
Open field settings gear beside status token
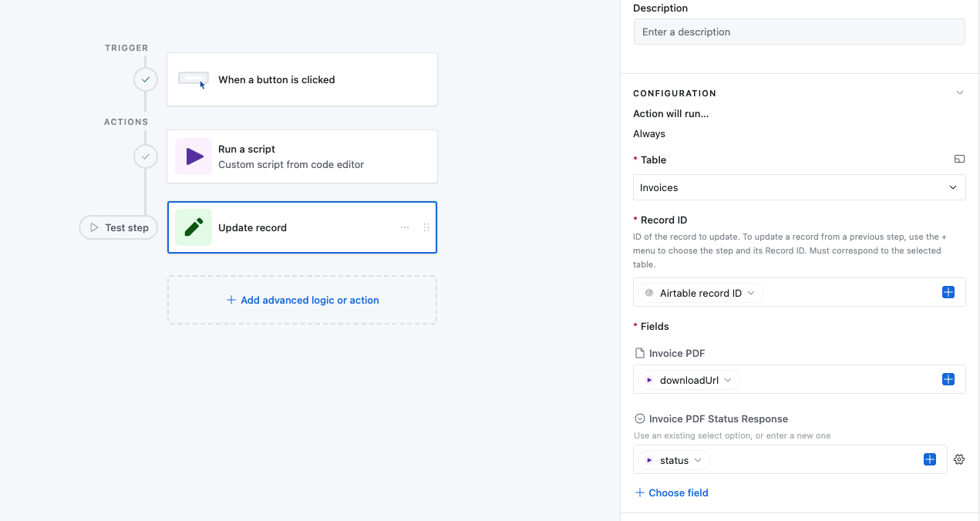tap(959, 459)
